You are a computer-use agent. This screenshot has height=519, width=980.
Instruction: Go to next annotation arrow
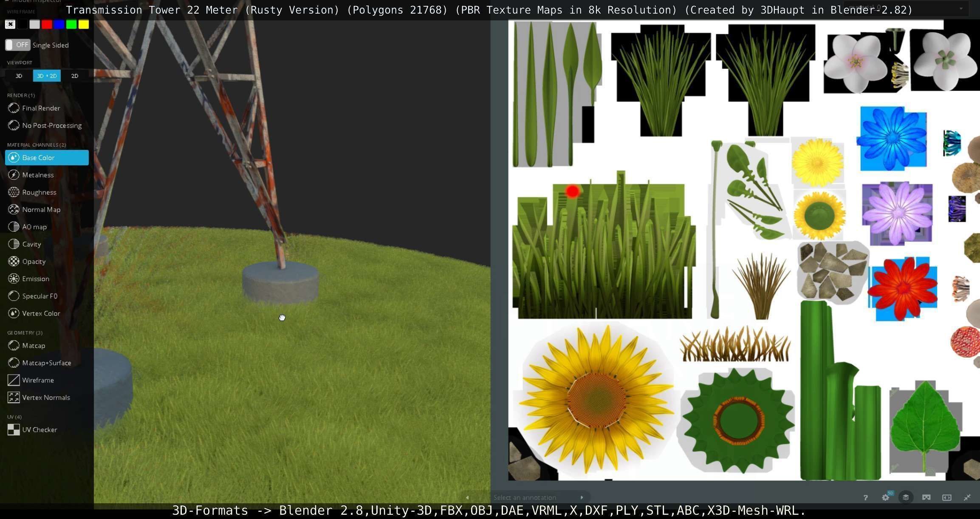[x=582, y=497]
